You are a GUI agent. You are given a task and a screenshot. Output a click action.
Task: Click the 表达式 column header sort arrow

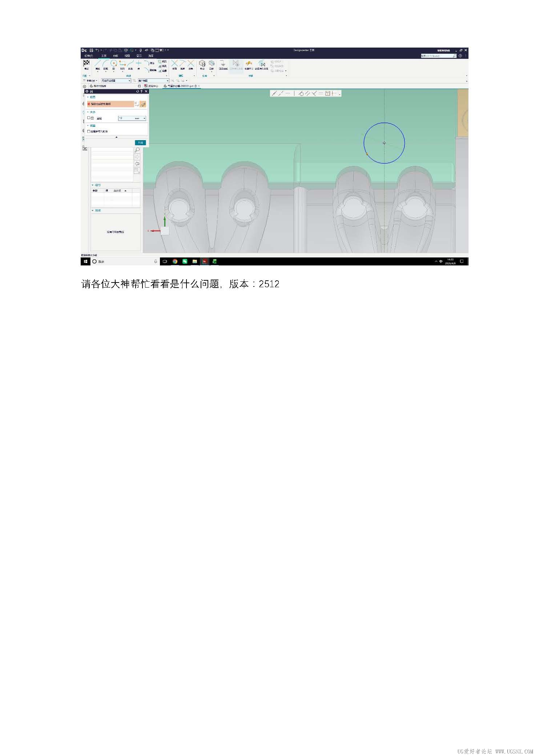[125, 191]
